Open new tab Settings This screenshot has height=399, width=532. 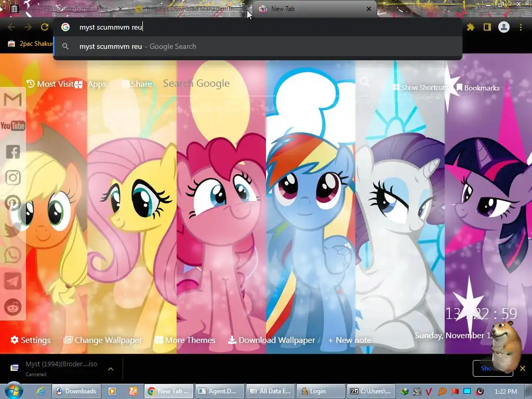tap(31, 340)
